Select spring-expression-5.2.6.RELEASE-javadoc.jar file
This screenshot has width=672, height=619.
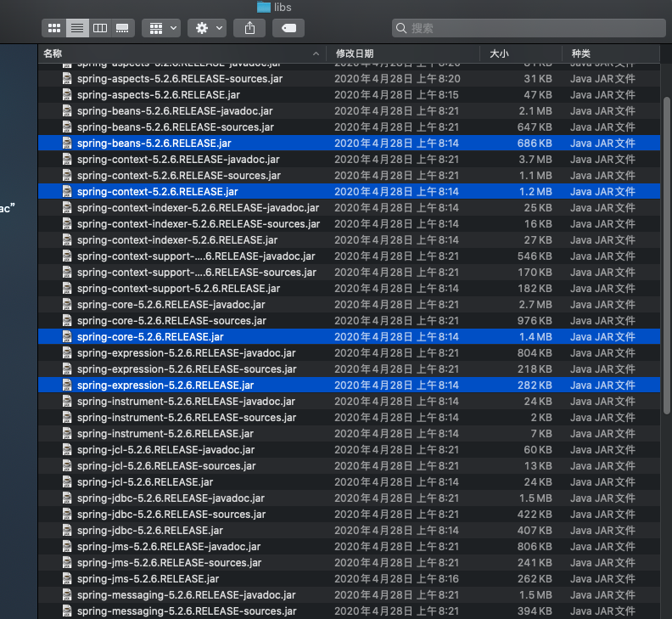tap(350, 353)
